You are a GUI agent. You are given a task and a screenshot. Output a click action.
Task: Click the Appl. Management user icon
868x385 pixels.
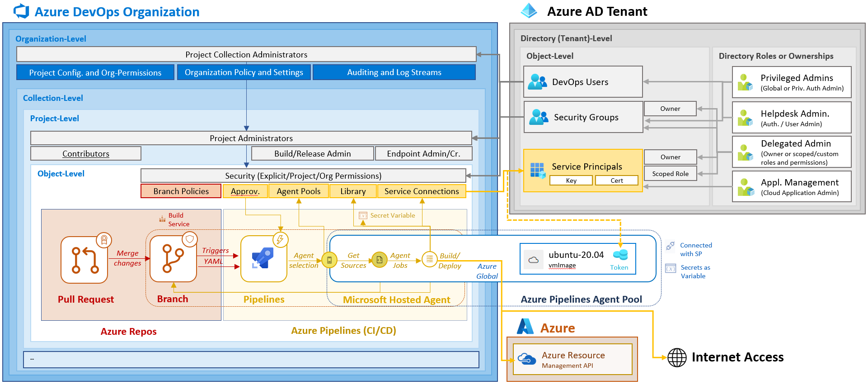[745, 187]
